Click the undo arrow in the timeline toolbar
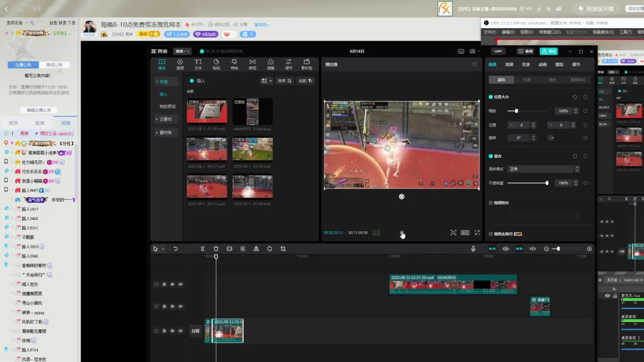The height and width of the screenshot is (362, 644). click(x=176, y=249)
